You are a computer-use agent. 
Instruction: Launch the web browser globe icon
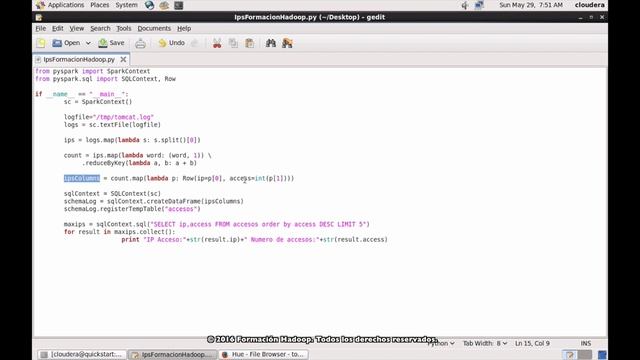pos(149,5)
